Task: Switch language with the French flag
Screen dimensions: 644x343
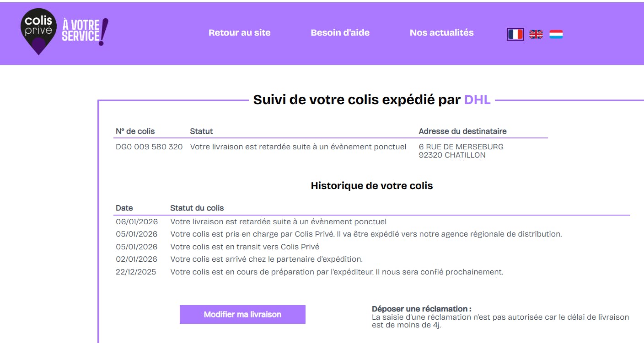Action: tap(515, 34)
